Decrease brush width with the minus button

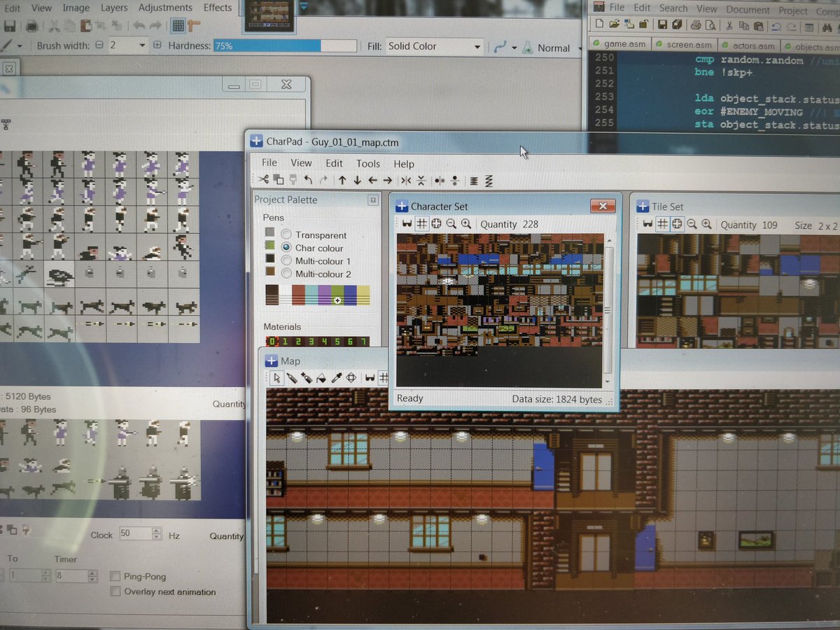99,45
